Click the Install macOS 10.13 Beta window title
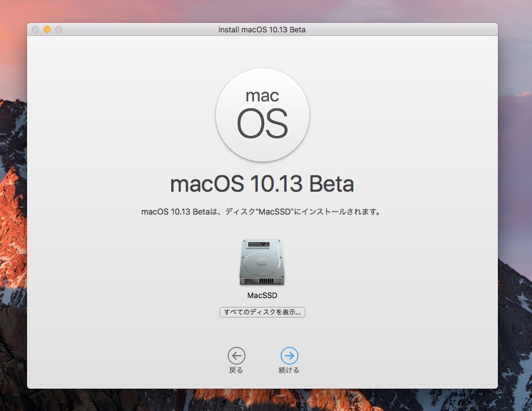532x411 pixels. tap(262, 30)
